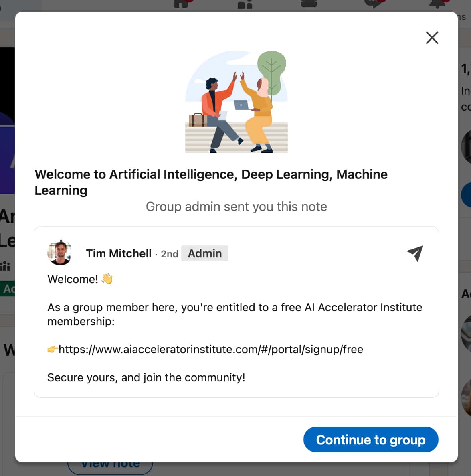Open Tim Mitchell's name link

[x=119, y=253]
